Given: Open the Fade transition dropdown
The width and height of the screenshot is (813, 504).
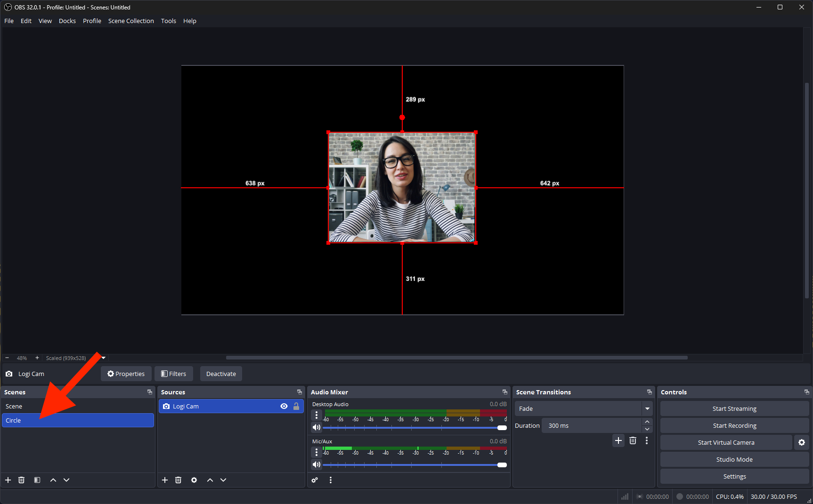Looking at the screenshot, I should (647, 408).
